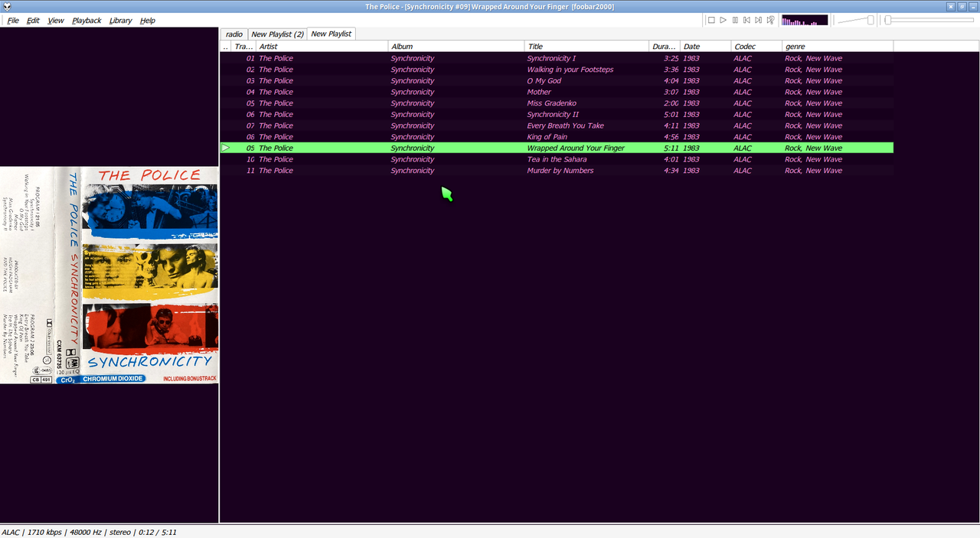The width and height of the screenshot is (980, 538).
Task: Sort by the Date column header
Action: 706,47
